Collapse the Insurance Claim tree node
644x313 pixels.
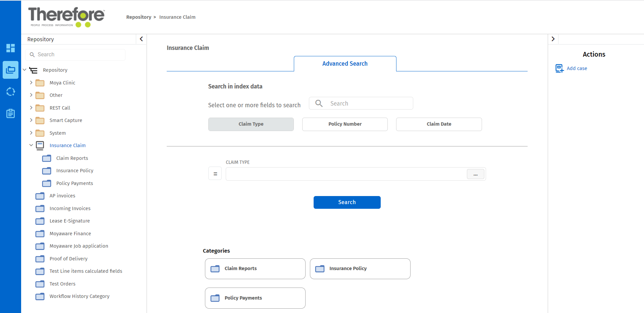(x=31, y=145)
